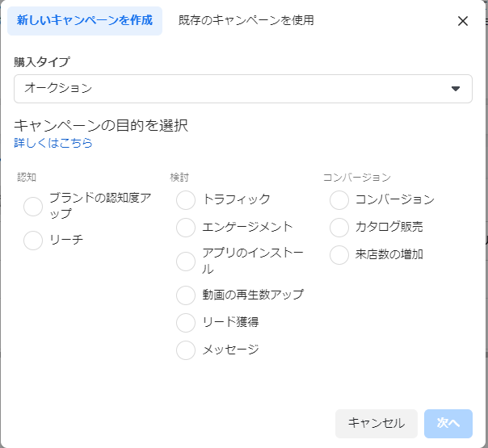The image size is (488, 448).
Task: Select the リーチ objective
Action: 33,241
